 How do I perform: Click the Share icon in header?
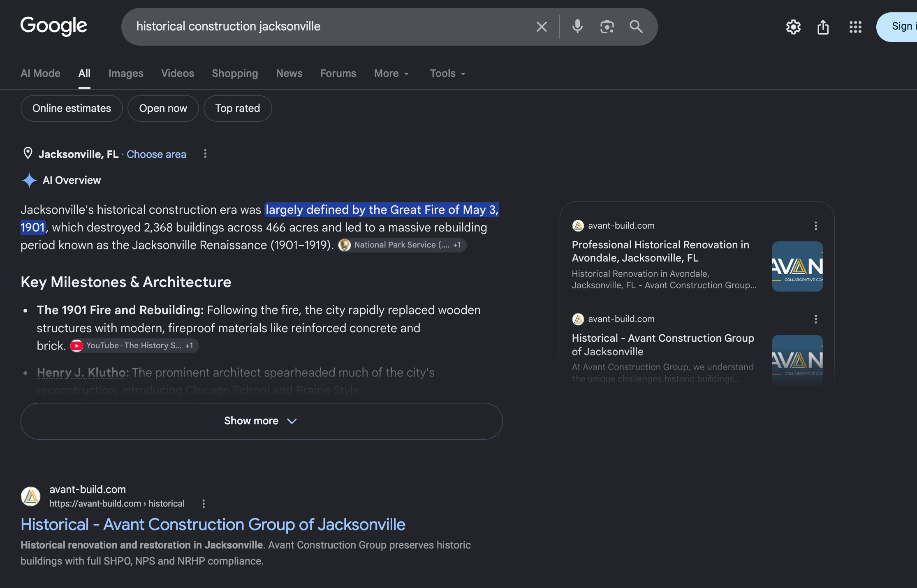pyautogui.click(x=823, y=27)
